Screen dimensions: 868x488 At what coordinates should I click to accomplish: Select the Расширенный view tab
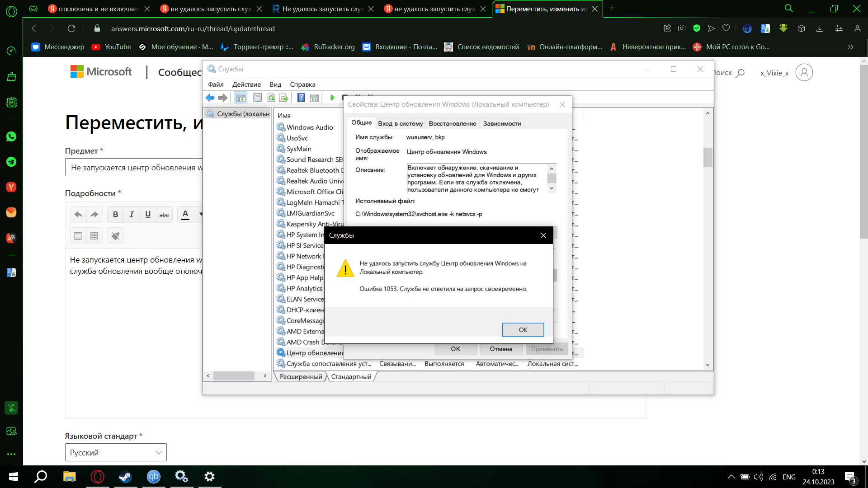point(301,376)
